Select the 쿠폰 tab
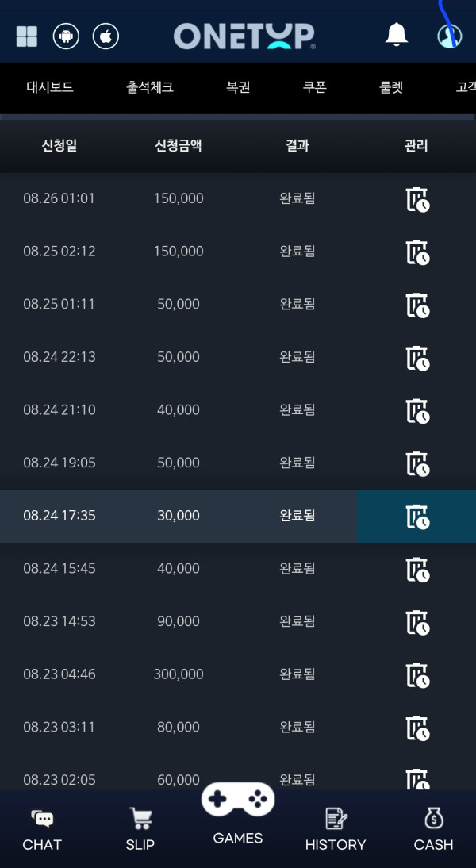This screenshot has height=868, width=476. (315, 87)
